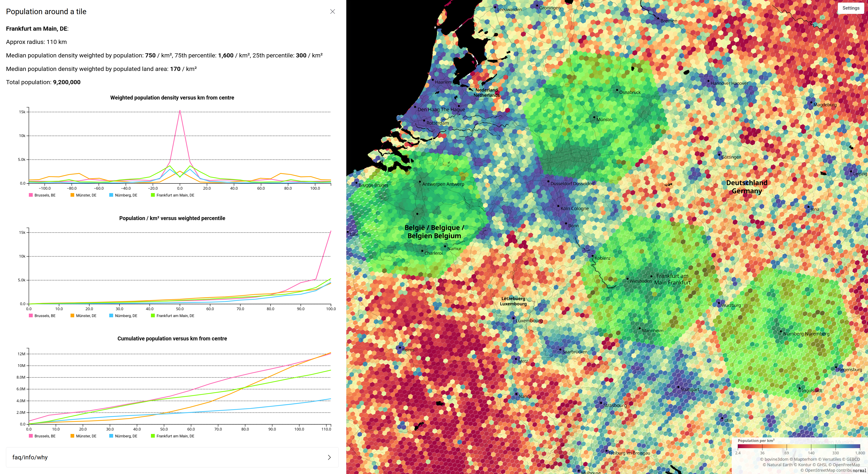
Task: Select the Stuttgart city marker
Action: point(678,387)
